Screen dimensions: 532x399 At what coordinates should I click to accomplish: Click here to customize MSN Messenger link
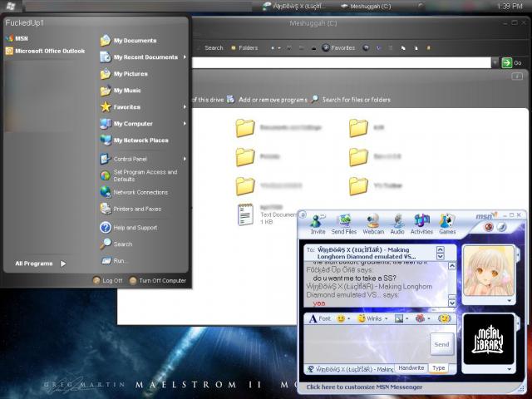(x=364, y=387)
